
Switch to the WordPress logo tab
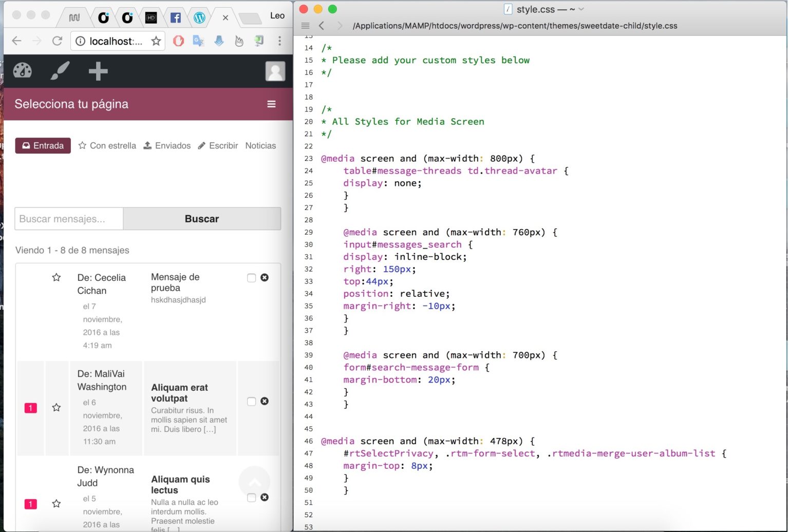[199, 18]
